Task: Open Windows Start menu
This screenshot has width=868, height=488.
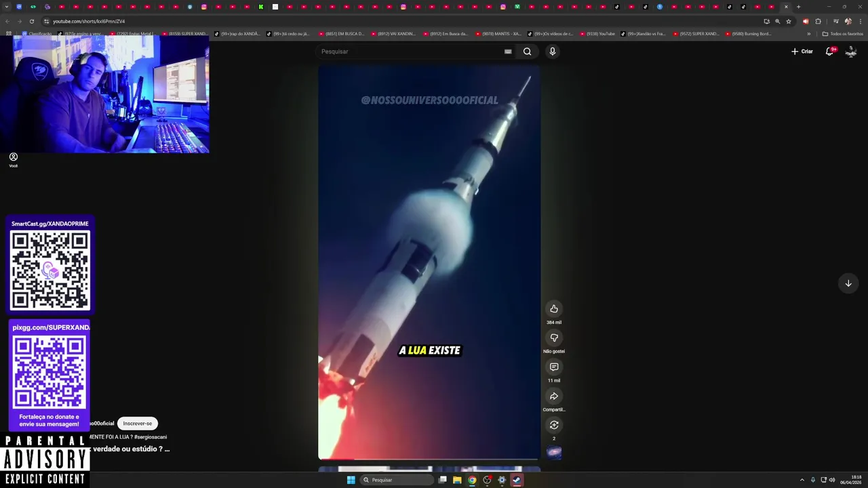Action: point(351,480)
